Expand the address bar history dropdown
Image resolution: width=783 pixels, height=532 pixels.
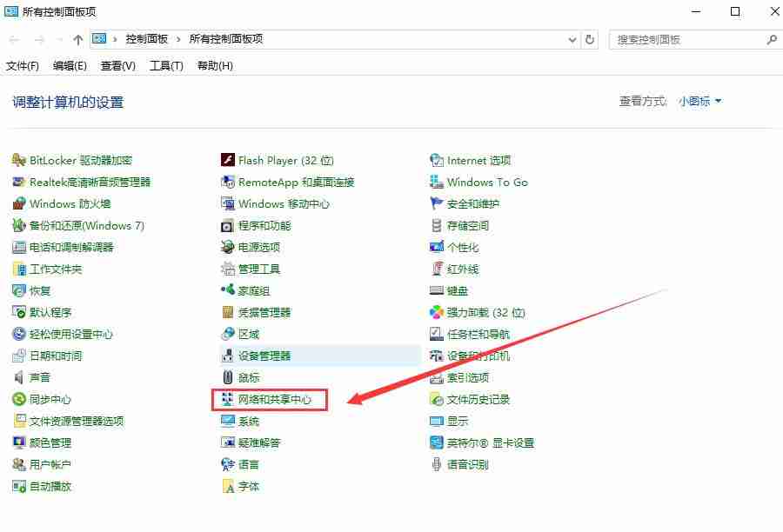572,39
